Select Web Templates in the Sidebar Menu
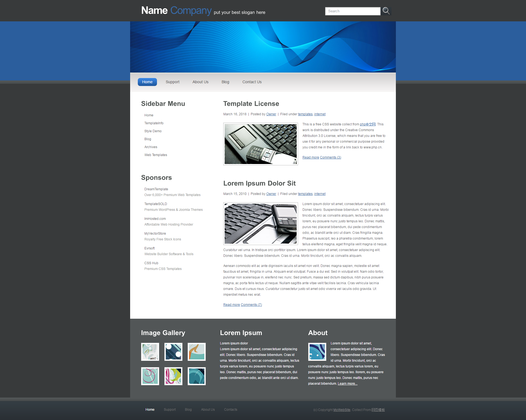Viewport: 526px width, 420px height. [x=156, y=155]
